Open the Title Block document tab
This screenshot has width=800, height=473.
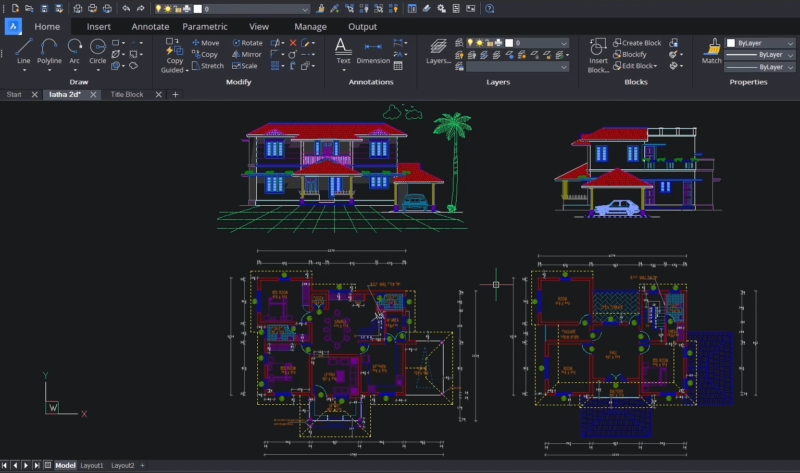(127, 94)
